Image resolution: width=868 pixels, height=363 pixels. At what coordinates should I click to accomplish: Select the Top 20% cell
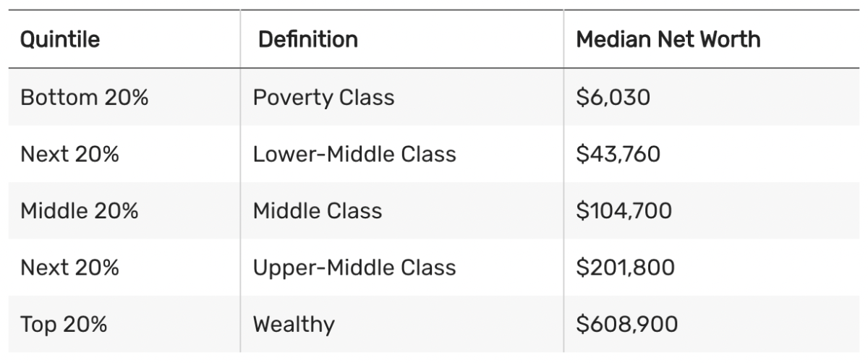coord(64,325)
